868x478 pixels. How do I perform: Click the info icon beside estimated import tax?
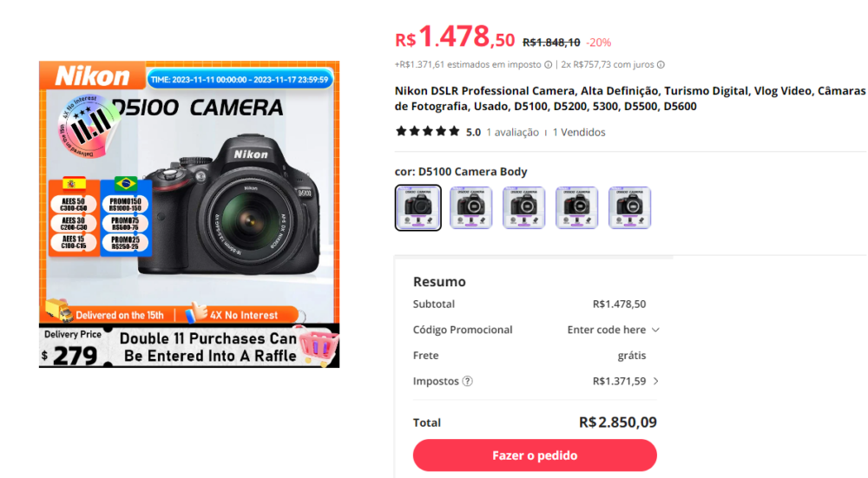pos(548,65)
